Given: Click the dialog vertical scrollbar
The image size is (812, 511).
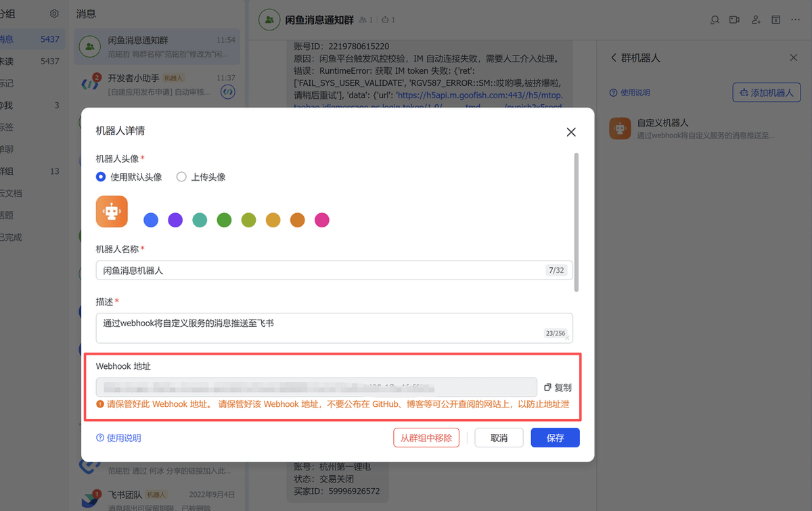Looking at the screenshot, I should [x=577, y=222].
